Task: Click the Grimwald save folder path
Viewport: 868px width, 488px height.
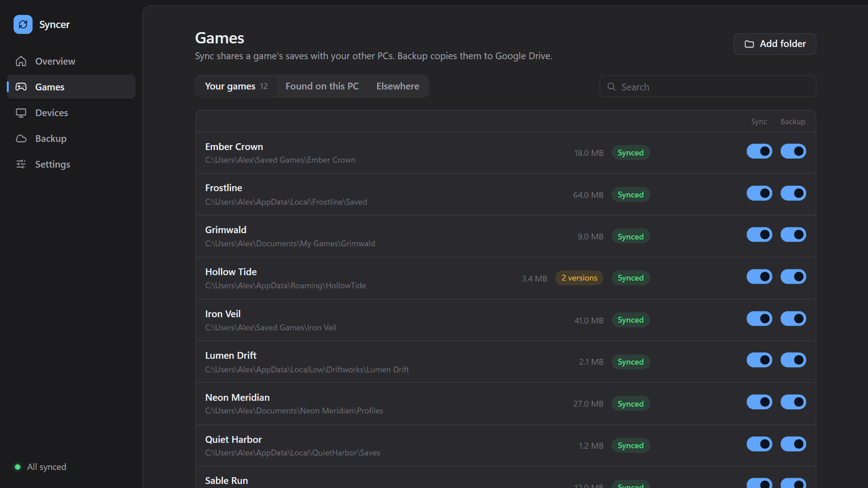Action: (x=290, y=243)
